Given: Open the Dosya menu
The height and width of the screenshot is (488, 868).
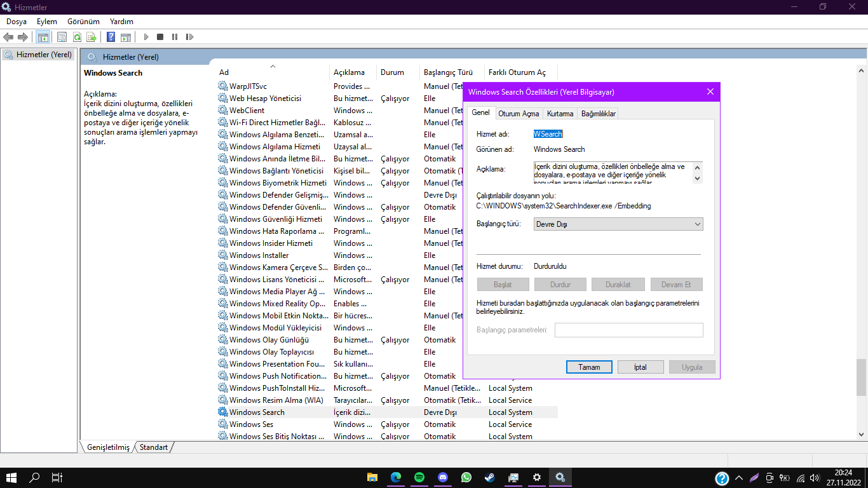Looking at the screenshot, I should click(x=17, y=22).
